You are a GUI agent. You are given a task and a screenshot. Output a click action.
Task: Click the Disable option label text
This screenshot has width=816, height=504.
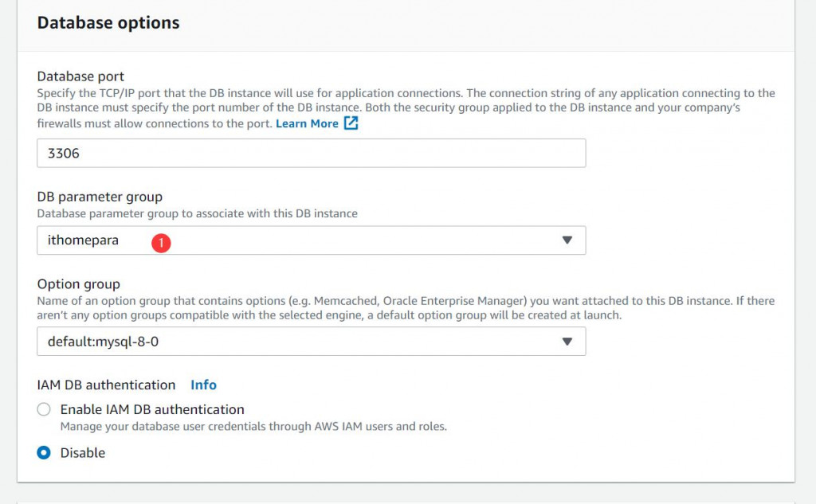pyautogui.click(x=83, y=453)
